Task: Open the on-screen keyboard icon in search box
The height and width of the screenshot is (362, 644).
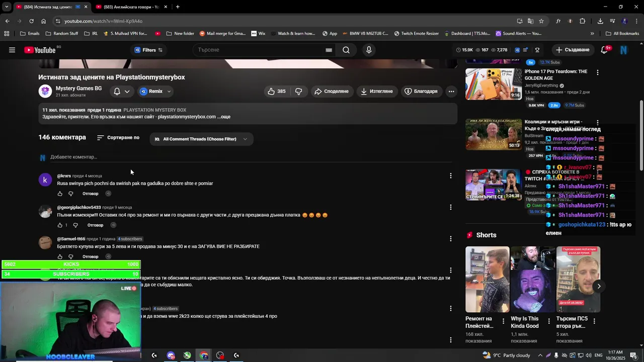Action: coord(329,50)
